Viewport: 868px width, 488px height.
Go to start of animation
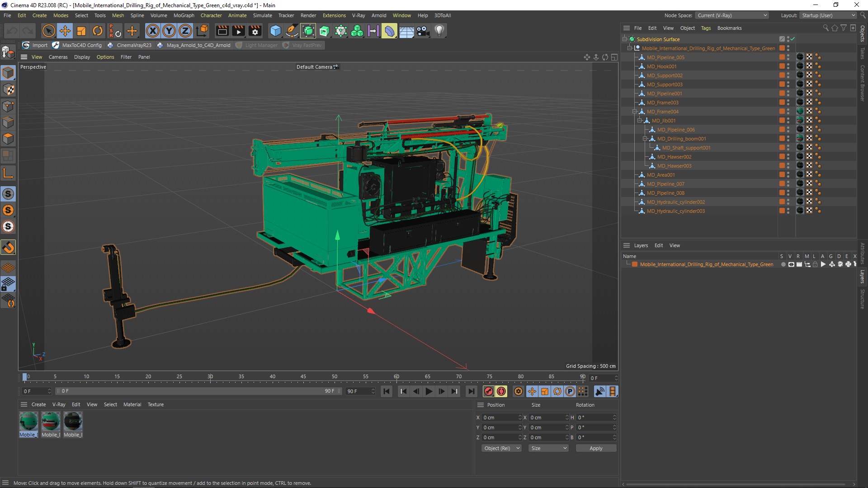(x=387, y=391)
